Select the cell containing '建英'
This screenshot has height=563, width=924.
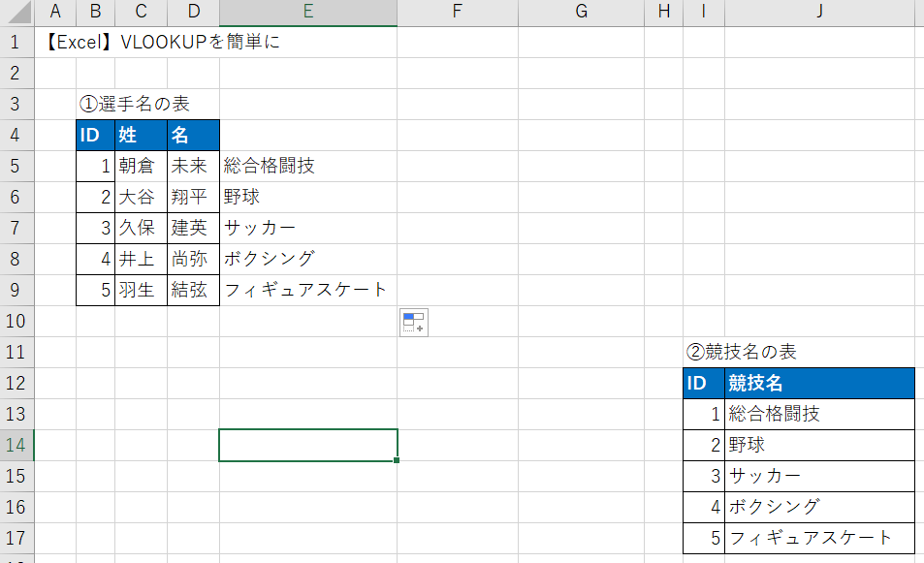(193, 228)
